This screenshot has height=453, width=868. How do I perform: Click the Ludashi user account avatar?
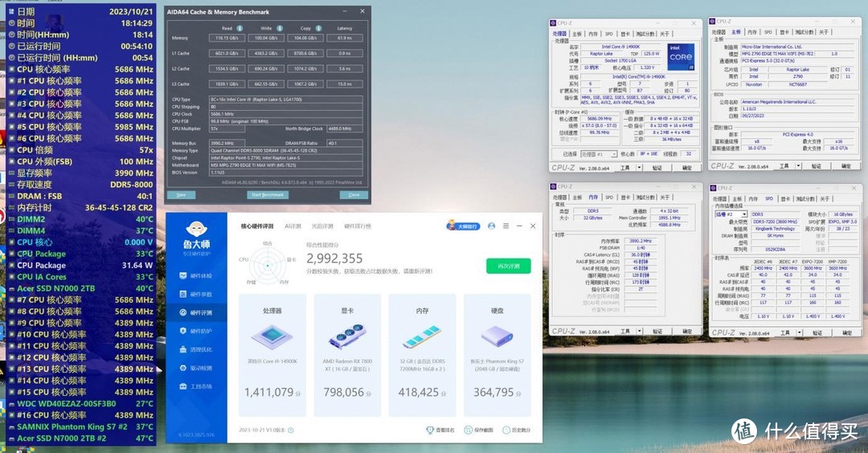[x=492, y=226]
